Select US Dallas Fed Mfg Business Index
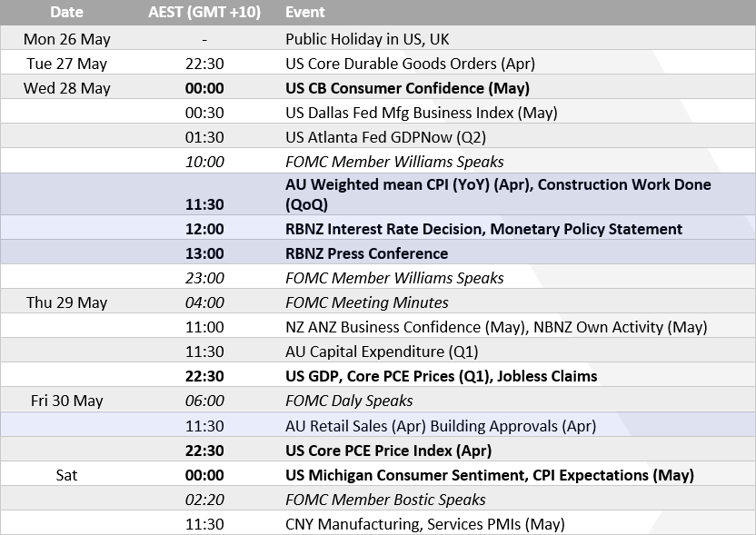Viewport: 756px width, 535px height. tap(421, 113)
